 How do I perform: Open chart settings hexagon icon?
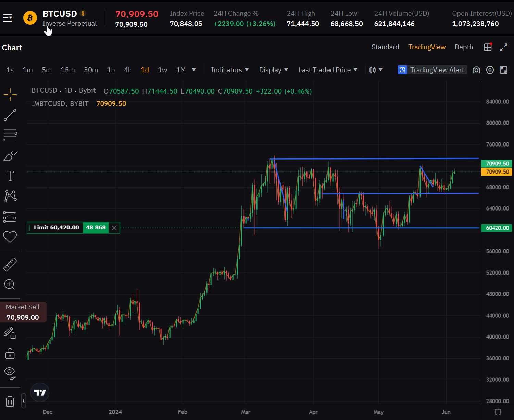(490, 70)
